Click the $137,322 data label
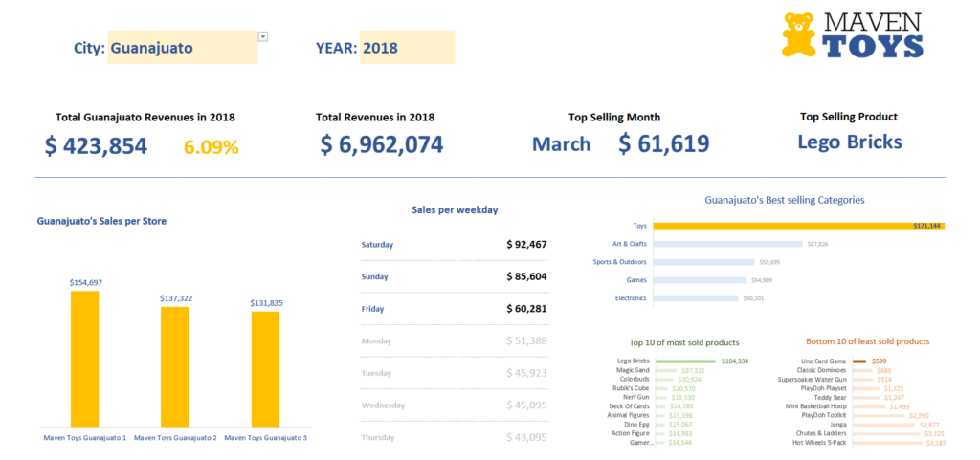Viewport: 980px width, 460px height. point(176,298)
